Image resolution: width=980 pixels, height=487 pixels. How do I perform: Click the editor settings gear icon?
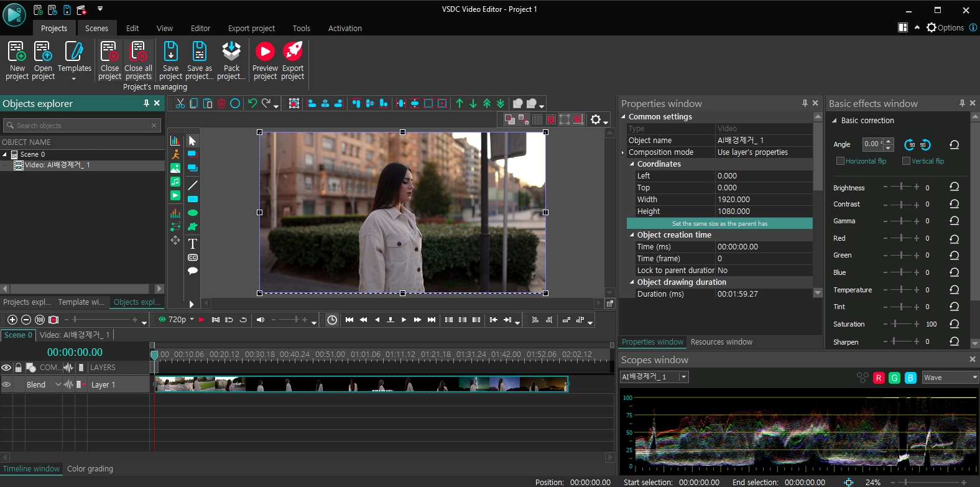click(596, 119)
